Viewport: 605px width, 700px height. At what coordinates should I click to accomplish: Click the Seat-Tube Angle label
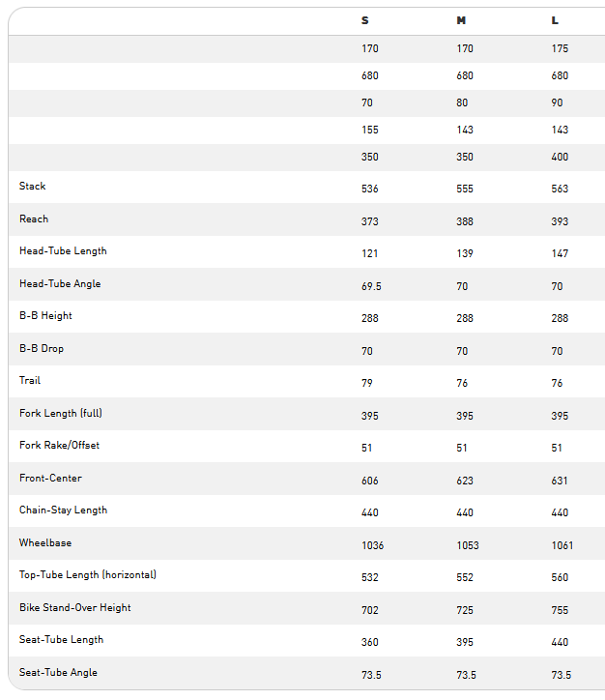(x=58, y=673)
